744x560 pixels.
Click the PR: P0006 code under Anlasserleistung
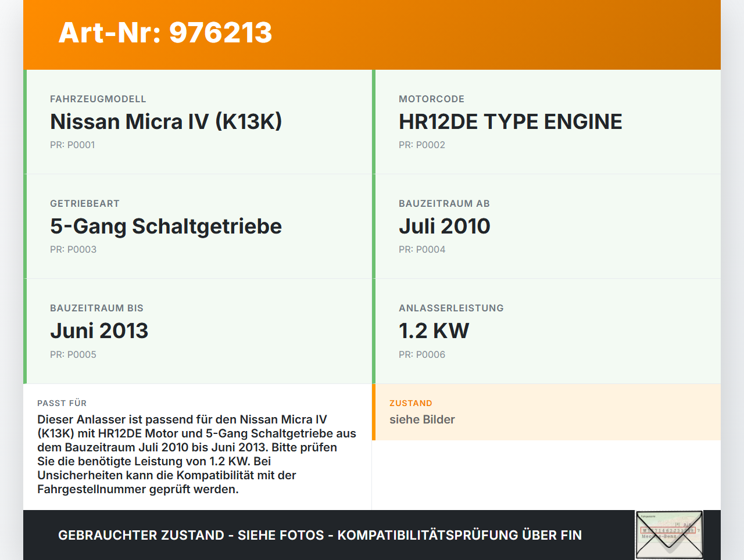point(421,354)
